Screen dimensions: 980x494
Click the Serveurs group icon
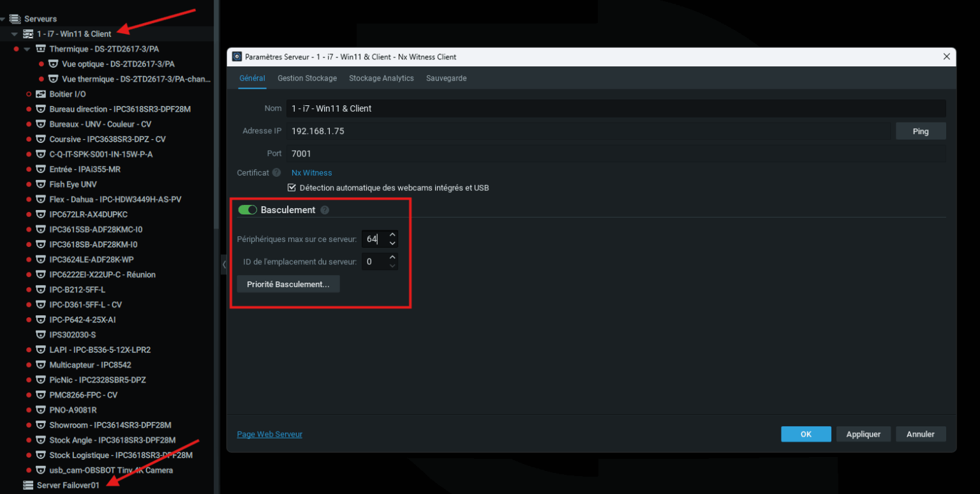pyautogui.click(x=15, y=19)
